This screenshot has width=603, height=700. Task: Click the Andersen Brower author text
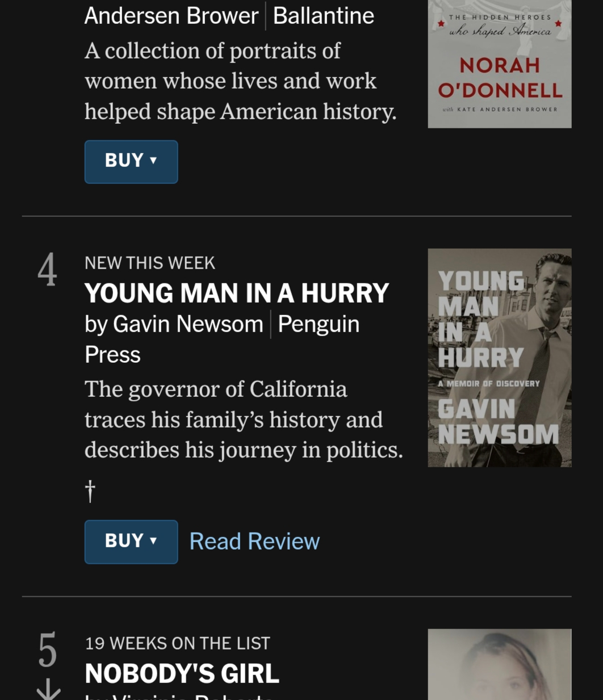coord(171,16)
